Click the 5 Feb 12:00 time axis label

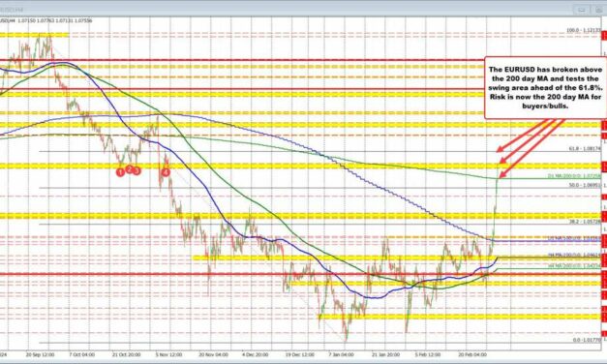pos(427,354)
